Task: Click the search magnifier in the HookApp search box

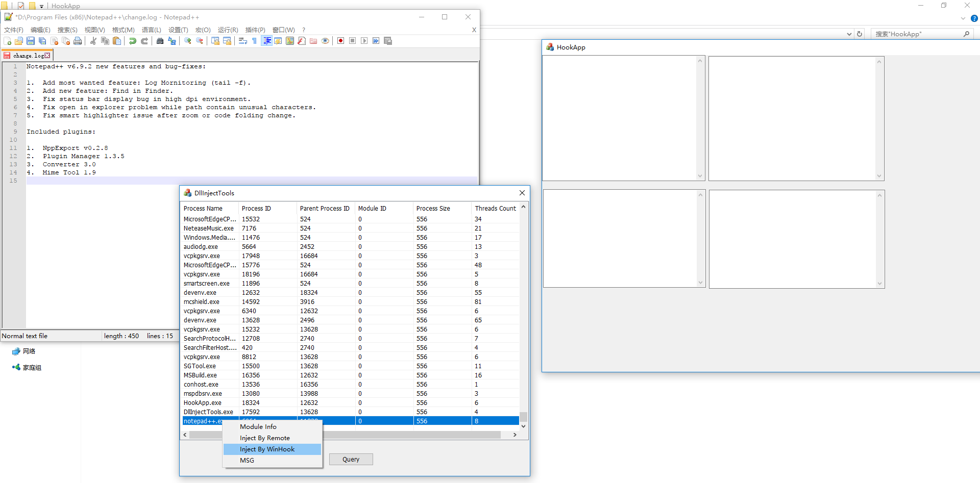Action: 966,34
